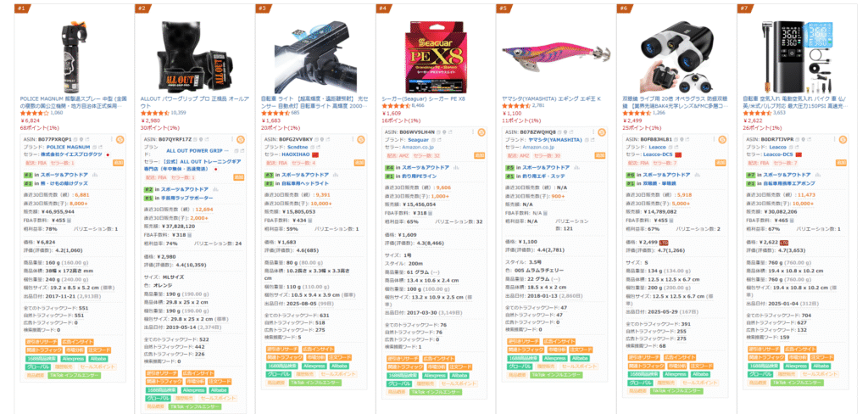The height and width of the screenshot is (414, 868).
Task: Click the FBA fee calculator icon next to ¥434
Action: [311, 220]
